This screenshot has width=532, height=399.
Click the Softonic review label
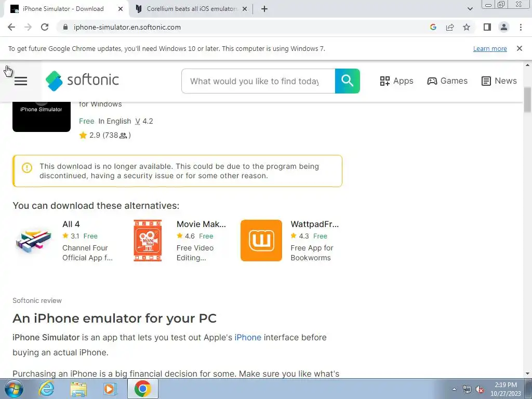pyautogui.click(x=37, y=301)
